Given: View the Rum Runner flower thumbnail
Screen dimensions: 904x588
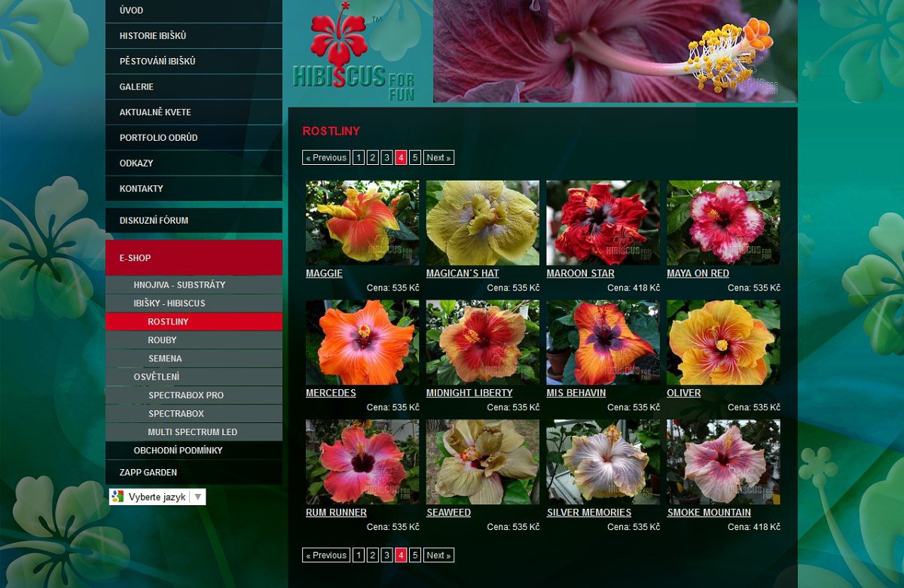Looking at the screenshot, I should point(362,462).
